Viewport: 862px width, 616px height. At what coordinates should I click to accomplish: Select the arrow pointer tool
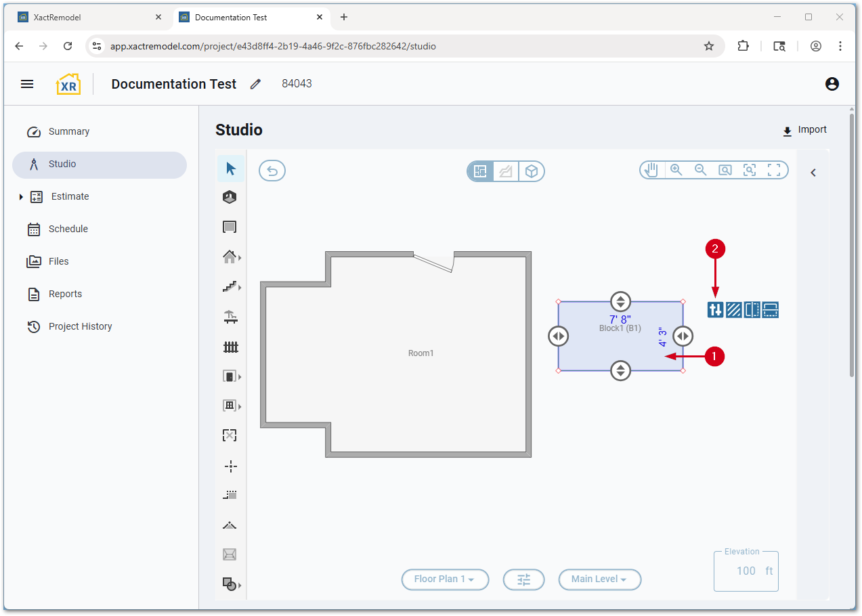click(x=231, y=169)
